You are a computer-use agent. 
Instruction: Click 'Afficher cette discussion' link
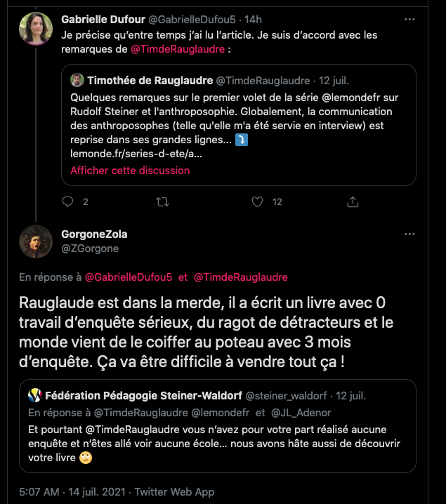pos(130,171)
